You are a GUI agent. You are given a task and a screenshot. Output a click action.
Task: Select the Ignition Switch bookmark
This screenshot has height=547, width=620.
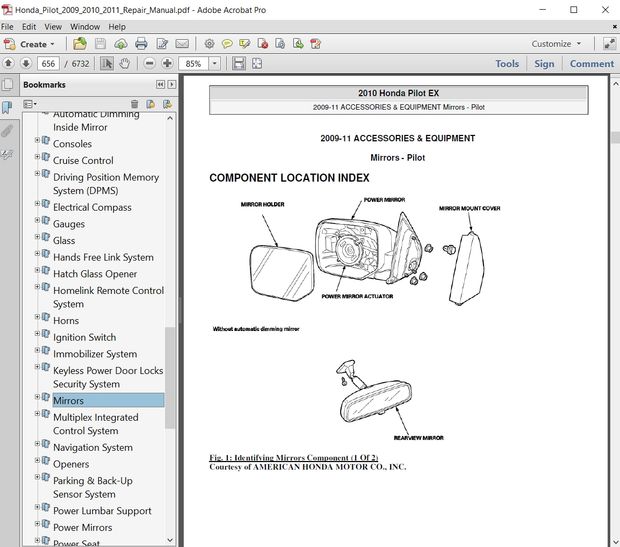[x=85, y=337]
